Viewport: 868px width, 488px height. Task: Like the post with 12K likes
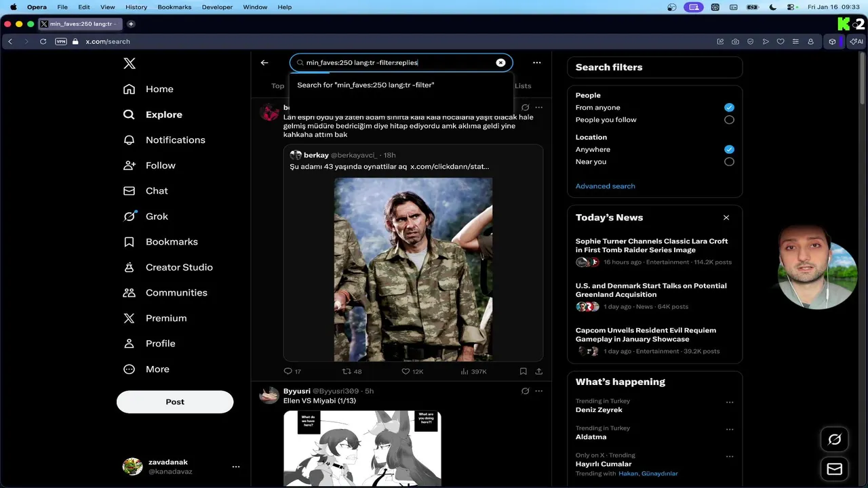[x=412, y=371]
